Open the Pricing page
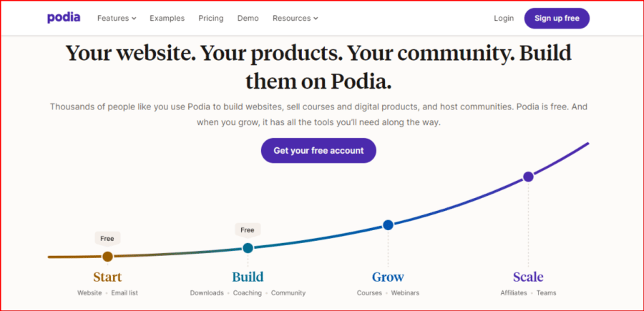The image size is (644, 311). click(210, 18)
